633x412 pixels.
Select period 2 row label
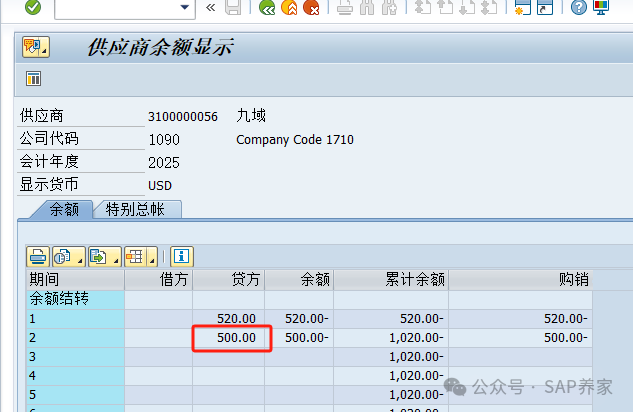[x=75, y=338]
